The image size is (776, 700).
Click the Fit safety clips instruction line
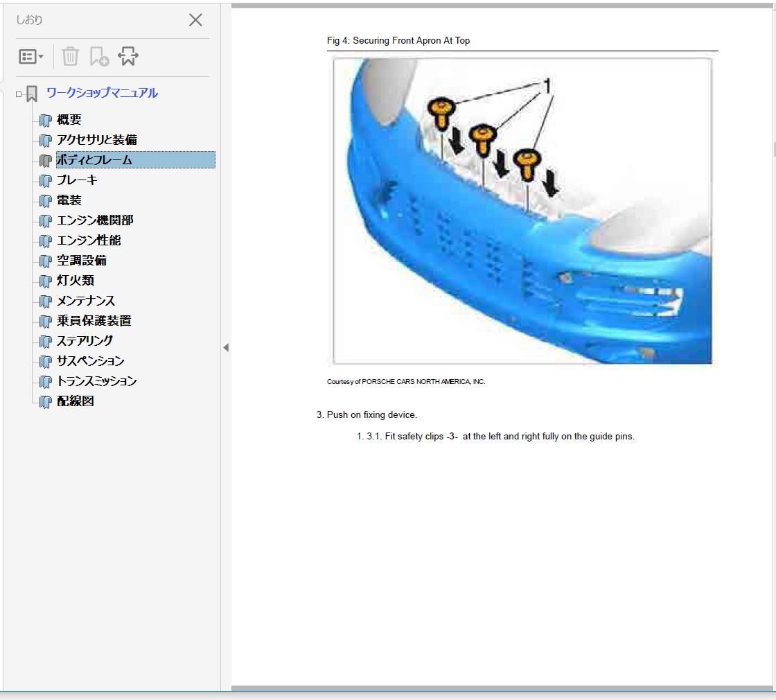(495, 436)
